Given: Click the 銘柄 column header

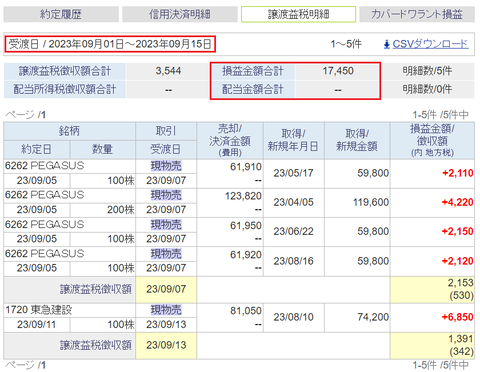Looking at the screenshot, I should click(x=69, y=131).
